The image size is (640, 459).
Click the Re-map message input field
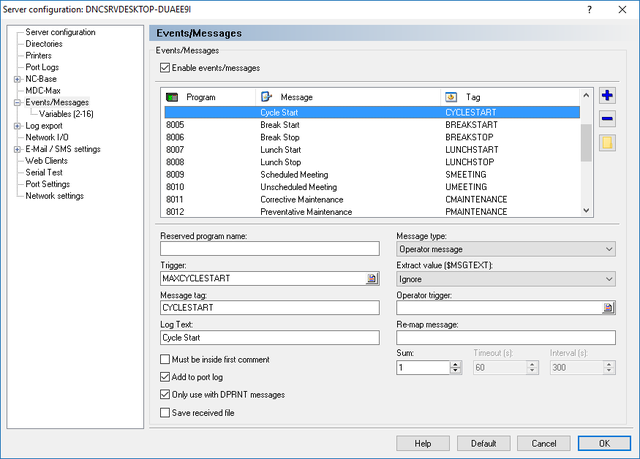coord(506,337)
